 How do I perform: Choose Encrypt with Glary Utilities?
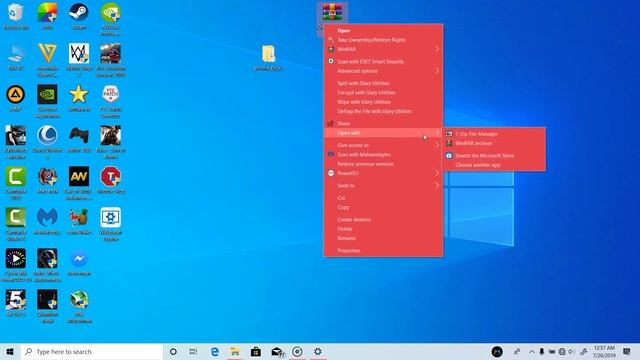383,93
